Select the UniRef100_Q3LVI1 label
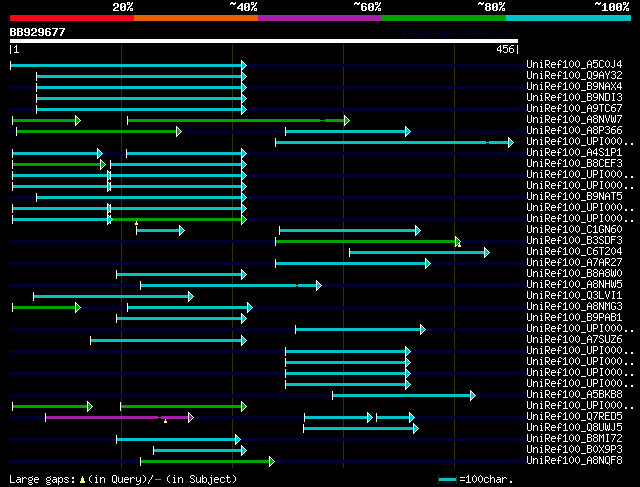640x487 pixels. pyautogui.click(x=574, y=296)
